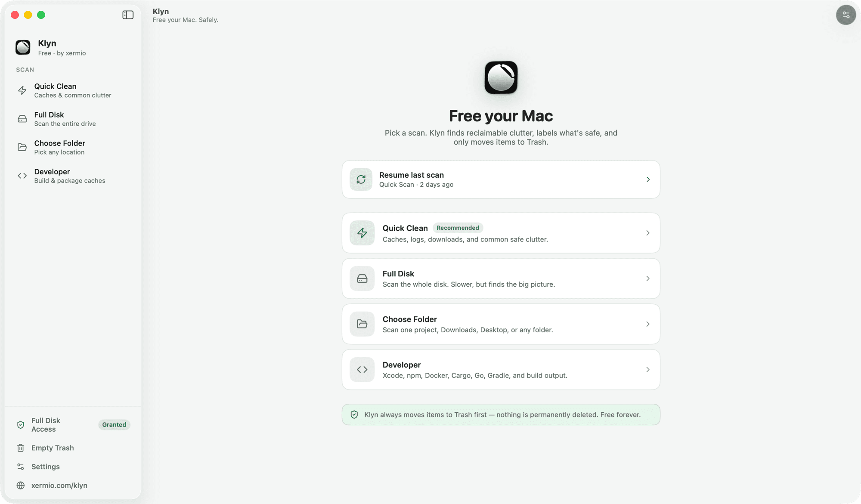Start the Developer caches scan card
This screenshot has height=504, width=861.
(x=501, y=370)
